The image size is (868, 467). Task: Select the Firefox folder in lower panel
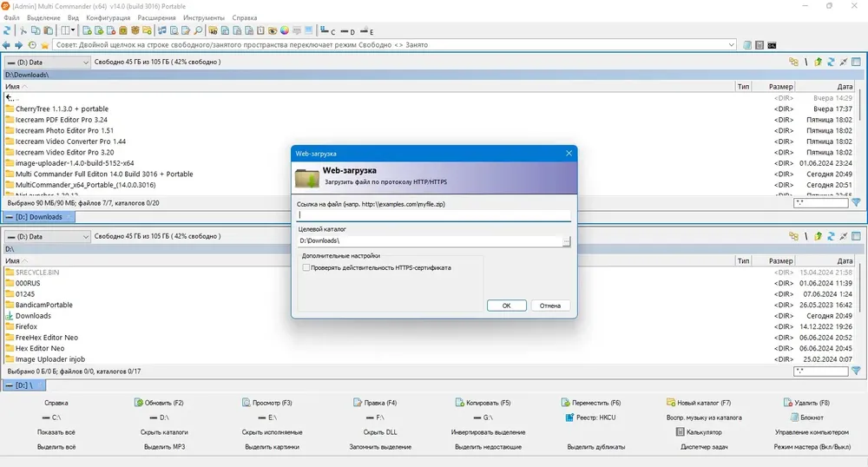pos(26,326)
